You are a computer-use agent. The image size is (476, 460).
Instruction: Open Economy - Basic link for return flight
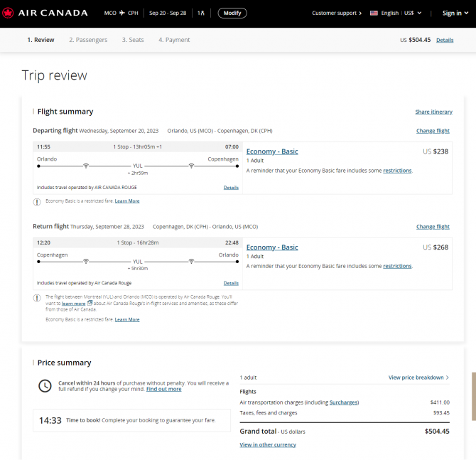click(x=272, y=247)
